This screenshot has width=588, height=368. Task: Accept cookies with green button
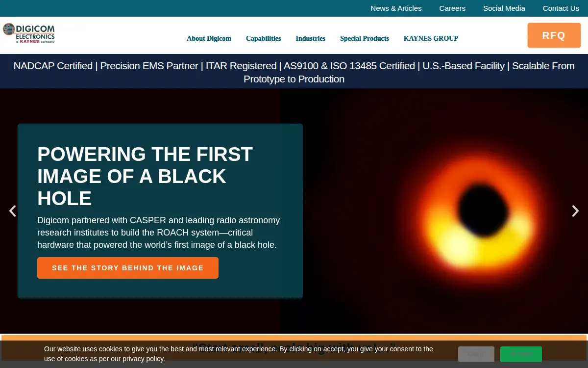(x=521, y=354)
